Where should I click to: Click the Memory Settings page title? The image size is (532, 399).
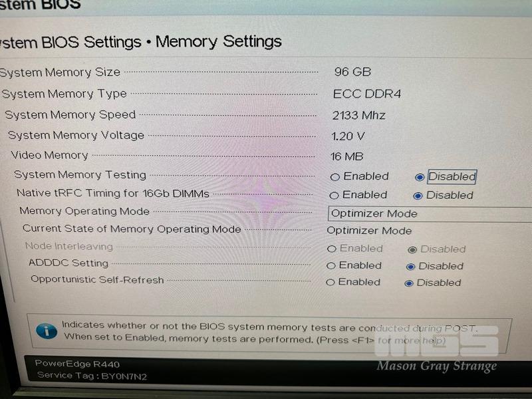[219, 42]
